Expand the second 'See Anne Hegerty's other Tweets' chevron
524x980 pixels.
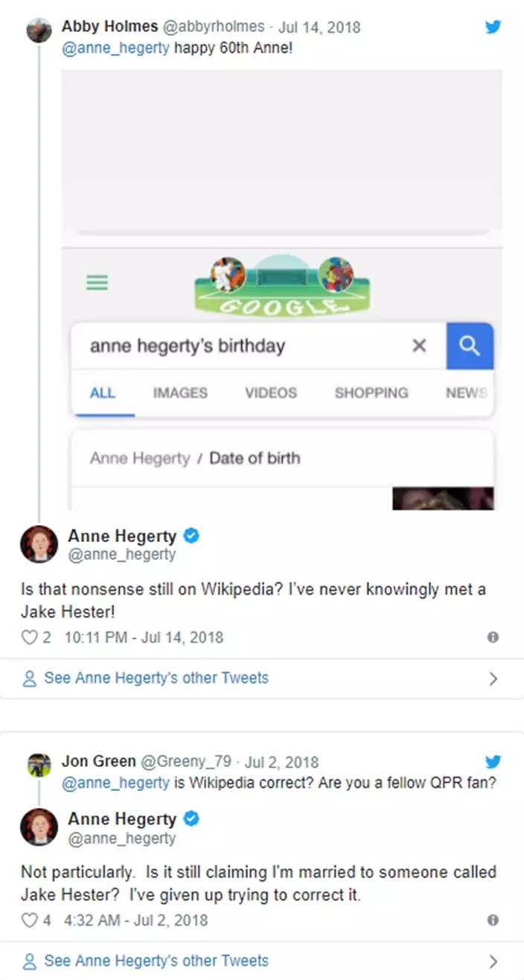[493, 961]
